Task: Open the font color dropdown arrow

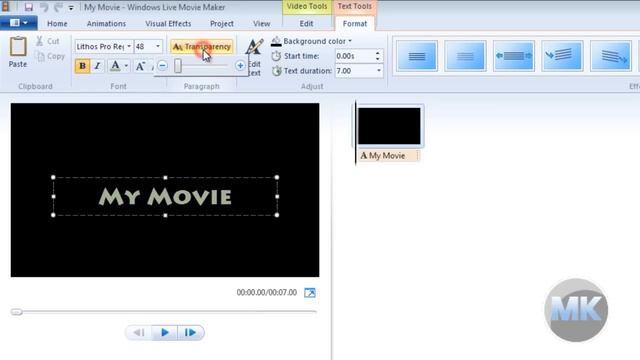Action: (x=126, y=66)
